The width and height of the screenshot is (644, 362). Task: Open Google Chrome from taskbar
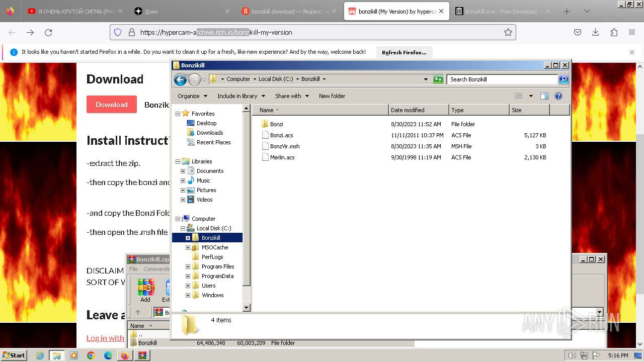click(91, 355)
